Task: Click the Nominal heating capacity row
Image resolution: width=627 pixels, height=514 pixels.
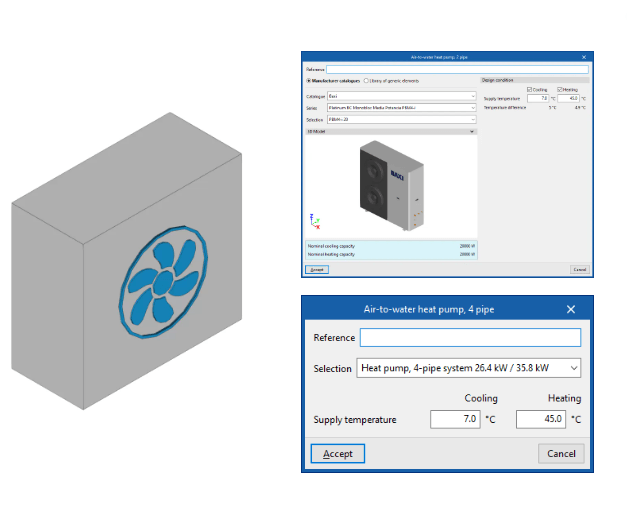Action: [391, 254]
